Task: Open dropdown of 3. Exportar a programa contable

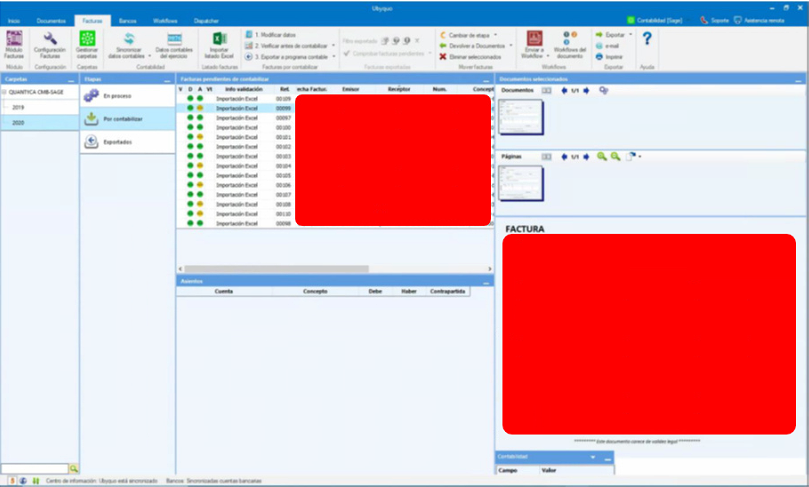Action: [x=334, y=57]
